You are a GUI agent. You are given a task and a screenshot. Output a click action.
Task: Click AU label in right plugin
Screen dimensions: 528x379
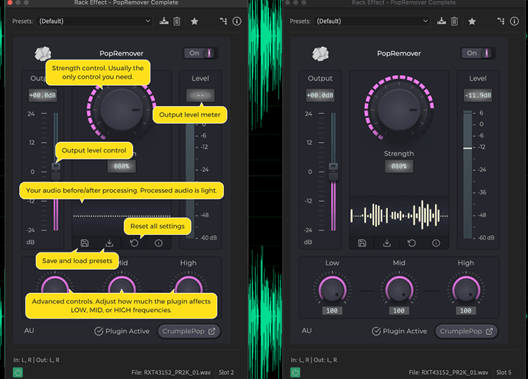pyautogui.click(x=306, y=331)
